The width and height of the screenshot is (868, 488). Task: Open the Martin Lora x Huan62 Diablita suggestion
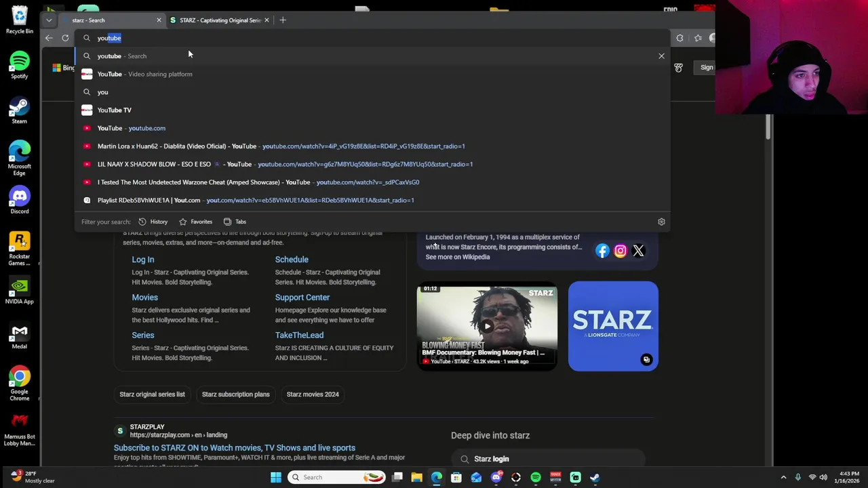coord(372,146)
